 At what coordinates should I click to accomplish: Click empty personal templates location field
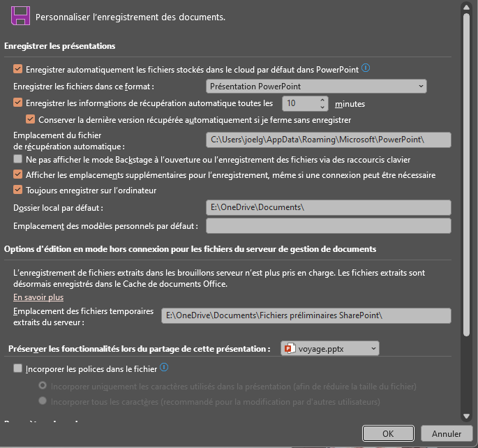329,226
